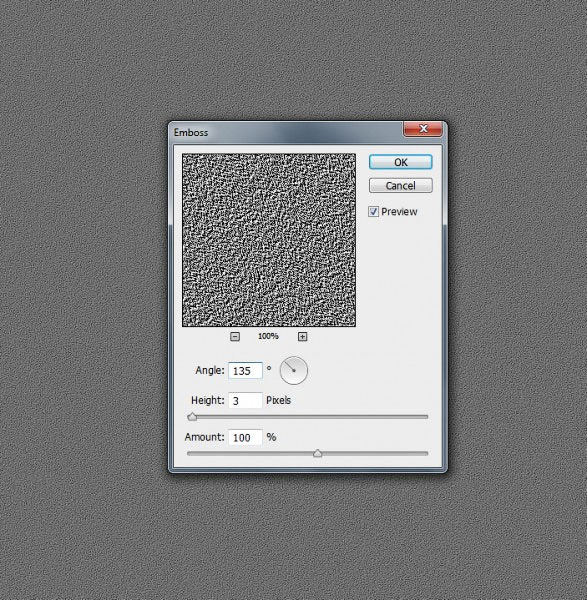Adjust the angle dial control
This screenshot has width=587, height=600.
point(294,370)
